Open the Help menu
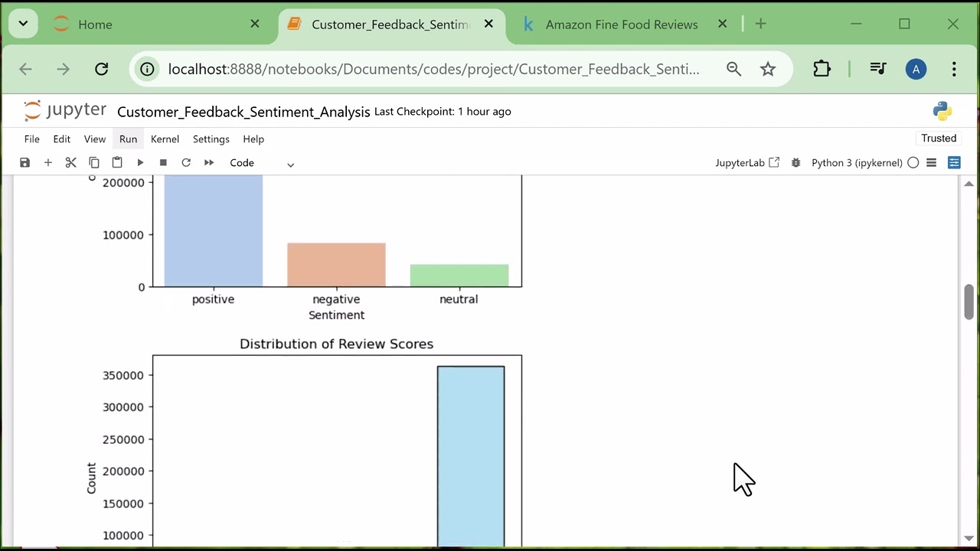Image resolution: width=980 pixels, height=551 pixels. [x=253, y=139]
